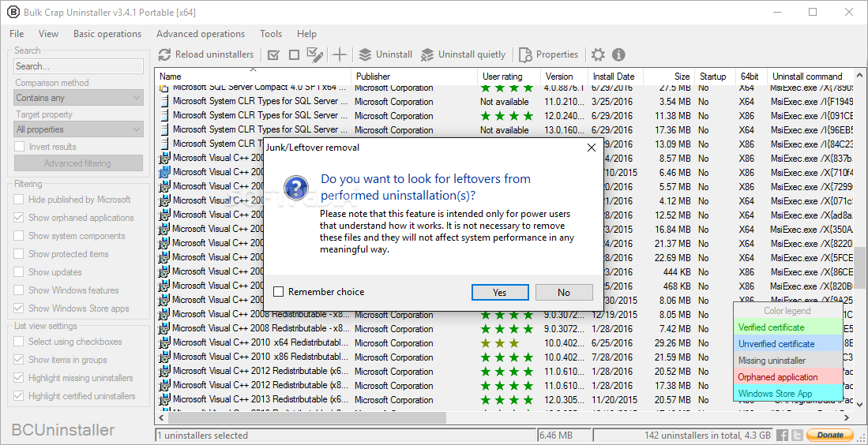Enable Select using checkboxes
The height and width of the screenshot is (445, 868).
pos(19,342)
